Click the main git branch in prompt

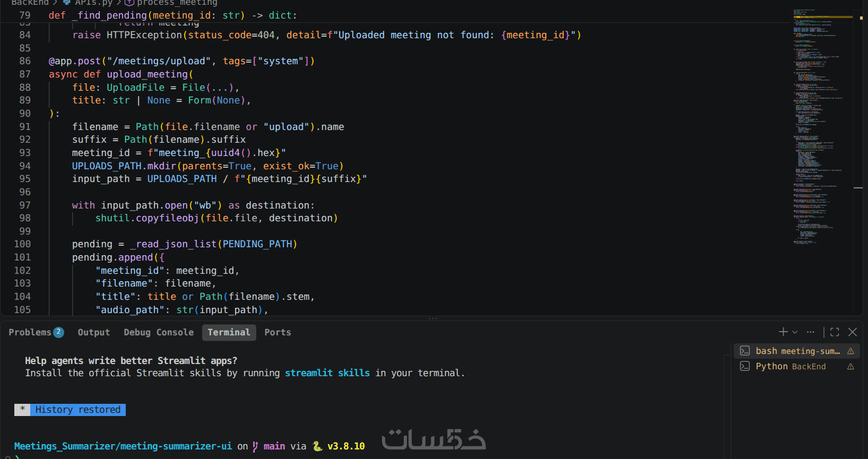[x=274, y=446]
